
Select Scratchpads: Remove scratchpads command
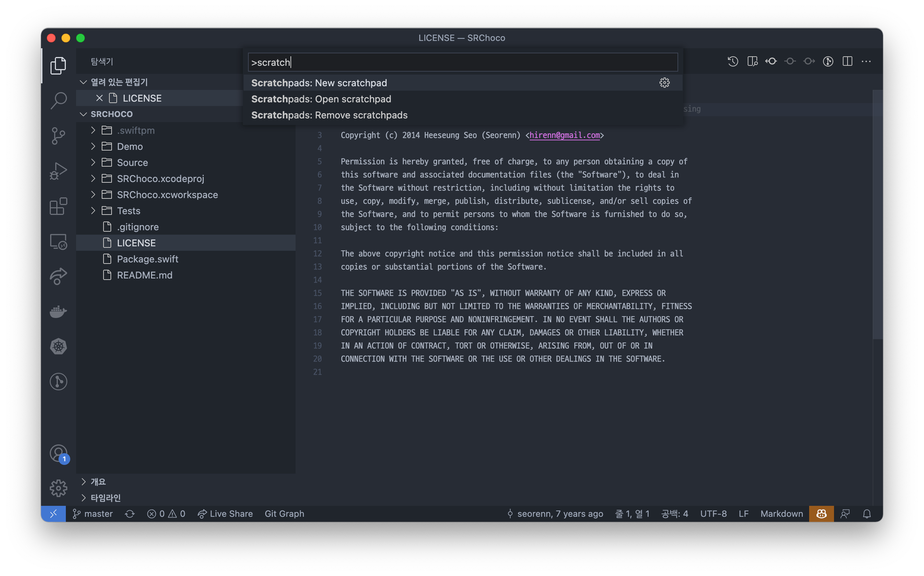click(329, 115)
